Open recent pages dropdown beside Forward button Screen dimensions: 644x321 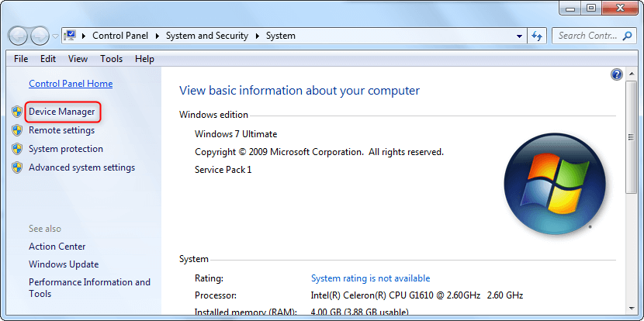point(55,36)
